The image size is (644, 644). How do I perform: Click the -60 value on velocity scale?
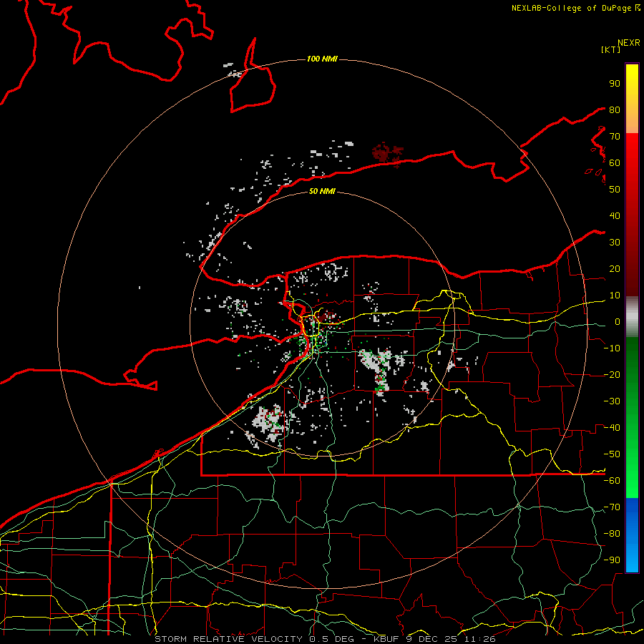point(612,481)
